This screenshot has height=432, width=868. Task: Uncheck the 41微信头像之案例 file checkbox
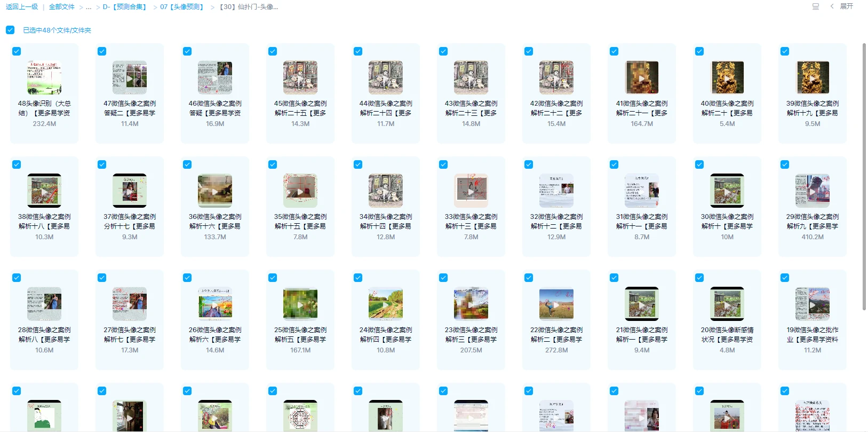coord(614,51)
